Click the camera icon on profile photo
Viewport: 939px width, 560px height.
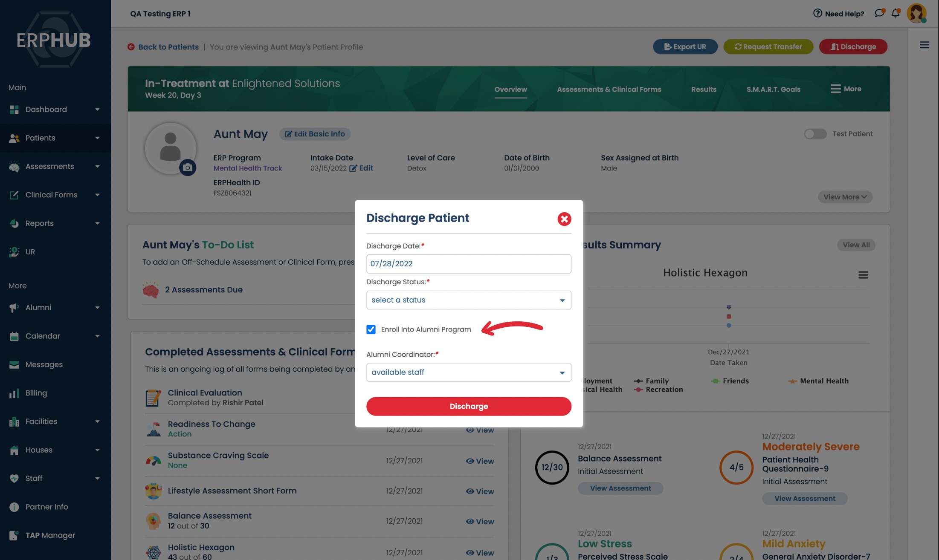(188, 167)
